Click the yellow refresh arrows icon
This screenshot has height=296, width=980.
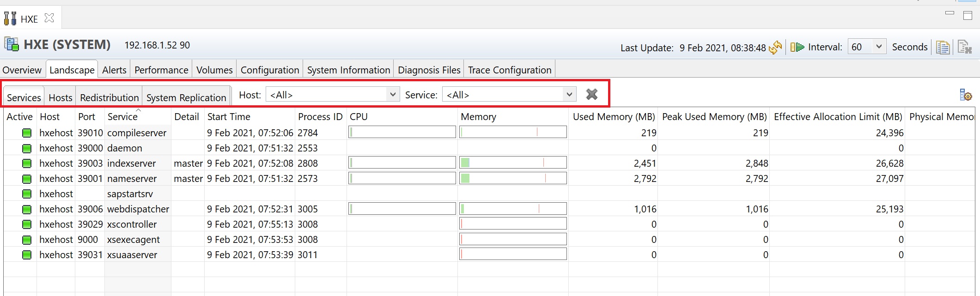775,47
